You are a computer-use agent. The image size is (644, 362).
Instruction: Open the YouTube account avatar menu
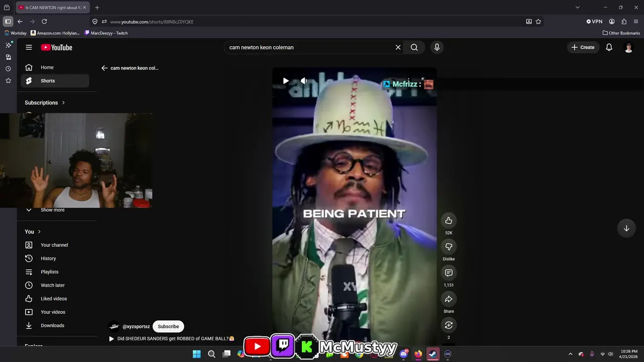[x=628, y=47]
